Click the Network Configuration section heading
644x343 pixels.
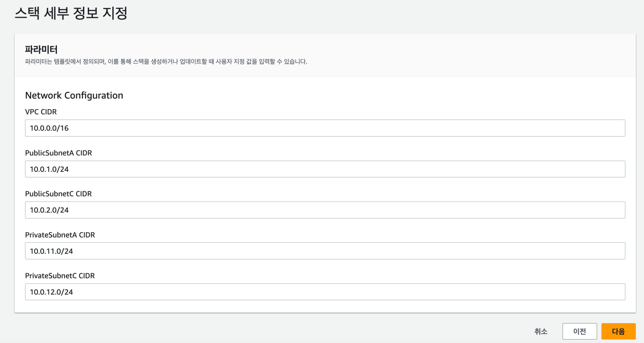pos(74,95)
